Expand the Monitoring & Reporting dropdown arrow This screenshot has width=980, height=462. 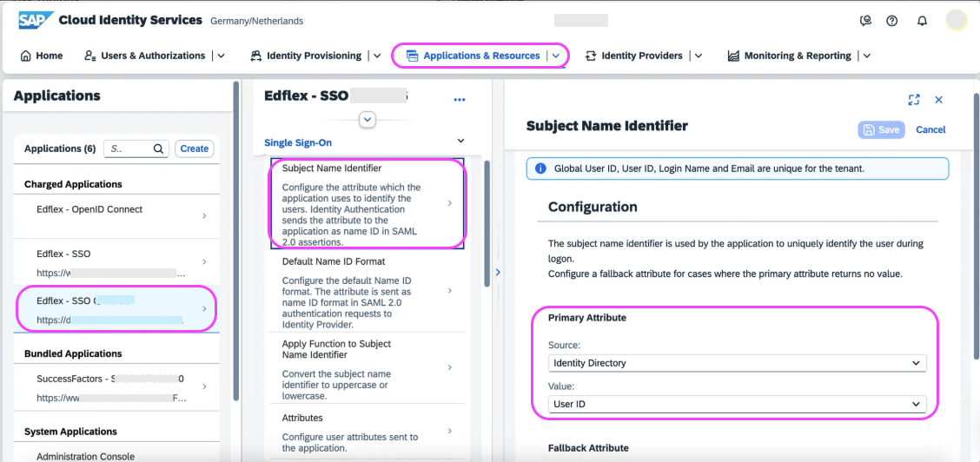pyautogui.click(x=867, y=56)
